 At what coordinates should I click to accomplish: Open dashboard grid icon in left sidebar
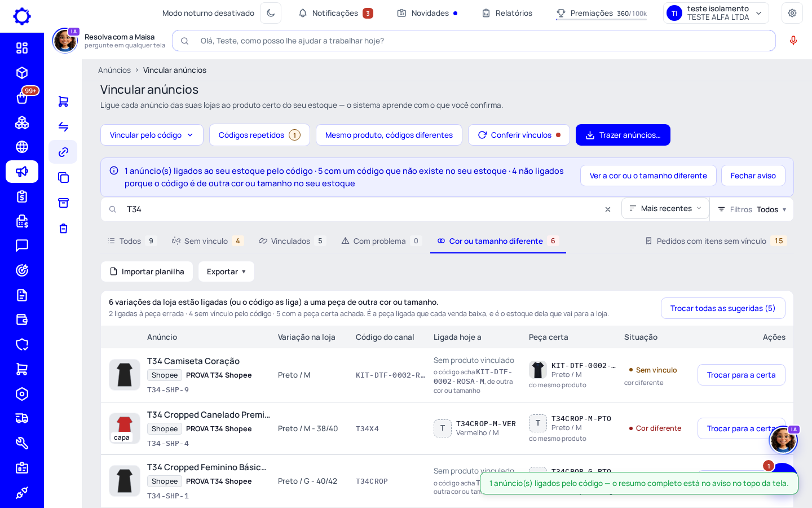22,48
